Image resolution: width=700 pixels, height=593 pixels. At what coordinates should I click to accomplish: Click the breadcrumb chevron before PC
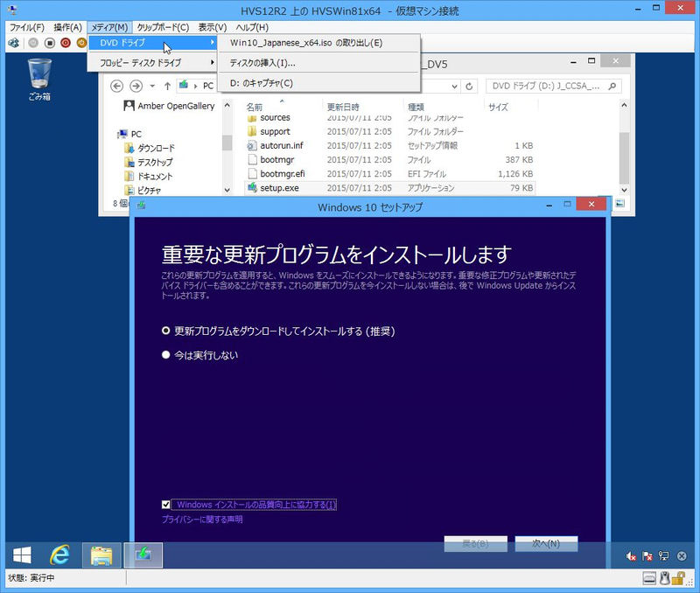click(195, 86)
